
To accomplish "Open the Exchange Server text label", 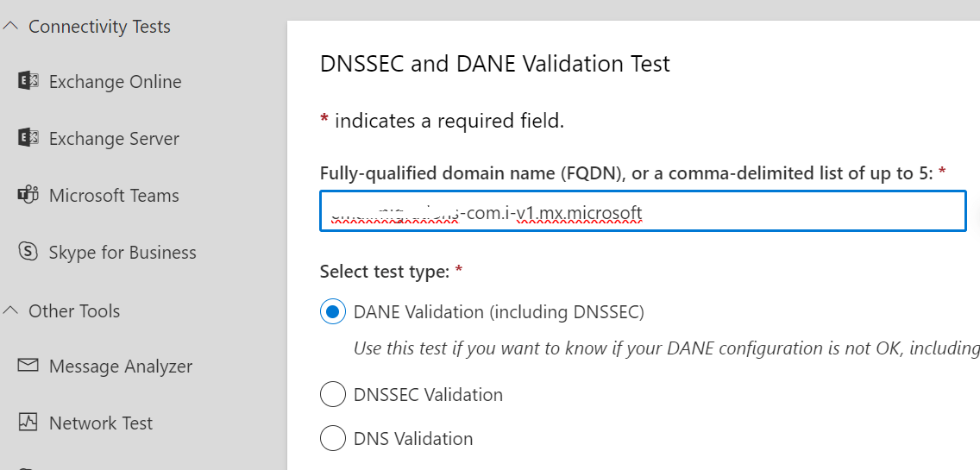I will coord(114,139).
